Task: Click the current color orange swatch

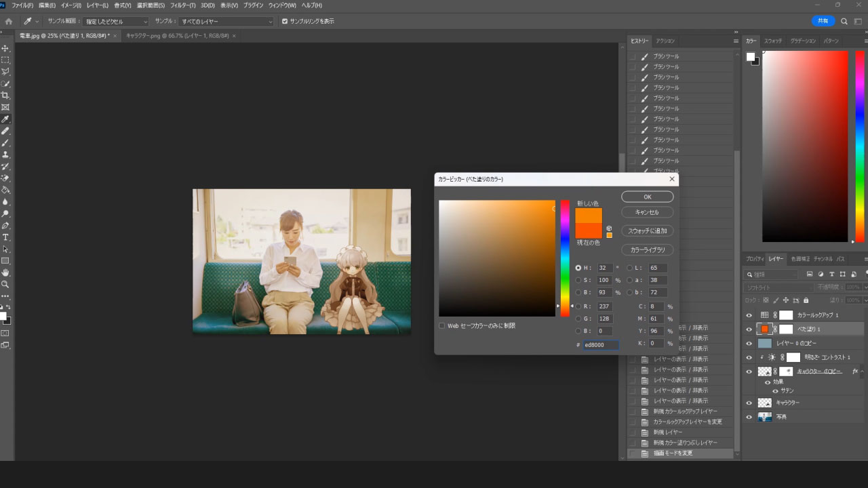Action: coord(589,230)
